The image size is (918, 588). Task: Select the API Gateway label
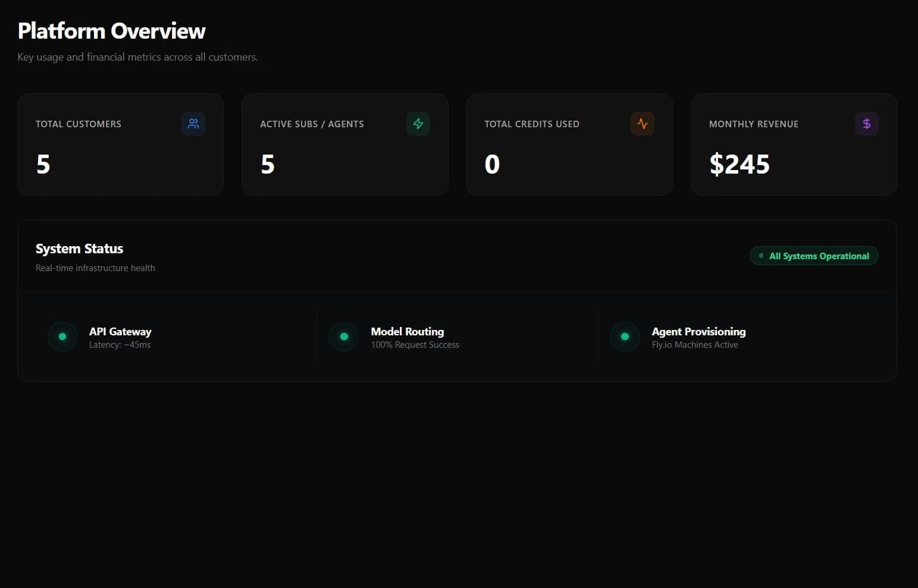(x=120, y=331)
